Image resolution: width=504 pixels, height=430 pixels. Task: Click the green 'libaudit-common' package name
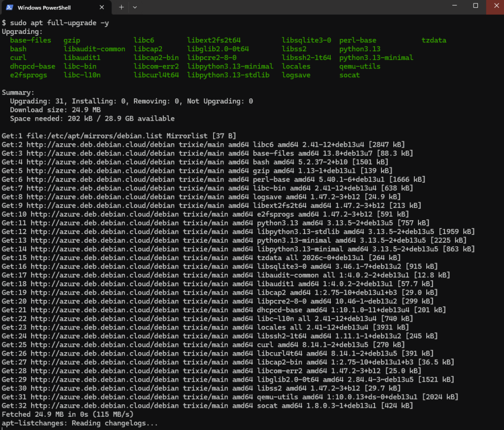(94, 49)
